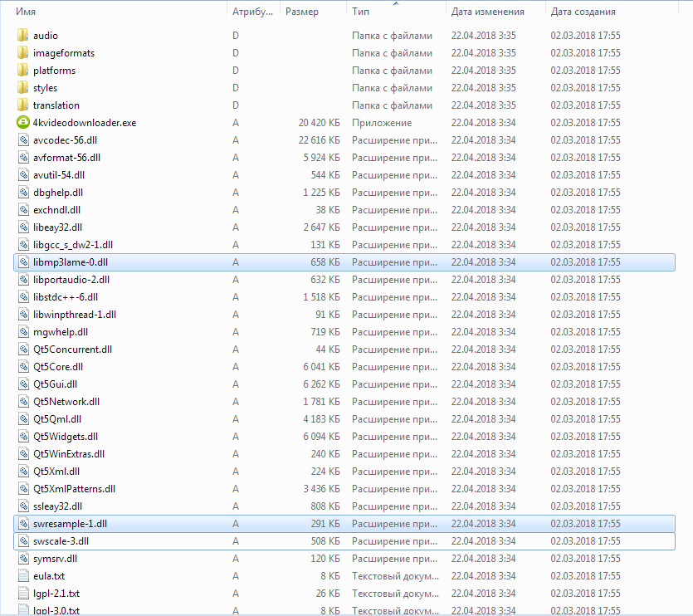Select the file name swresample-1.dll

[71, 524]
